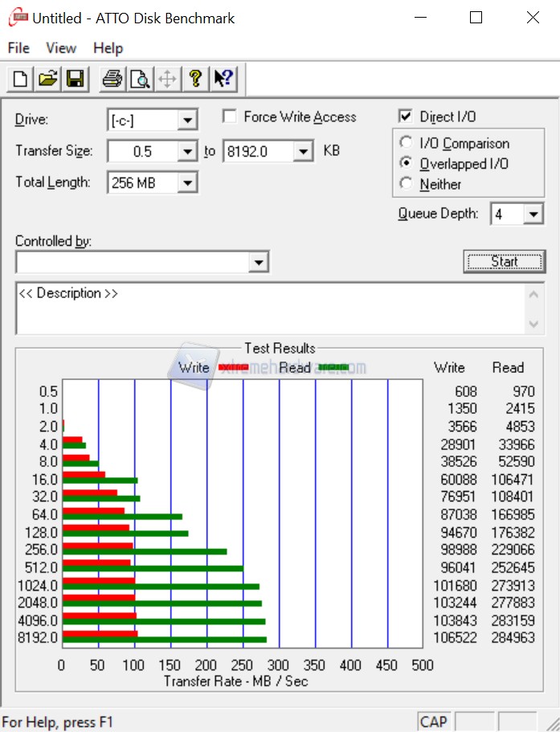Click the New document toolbar icon
Image resolution: width=560 pixels, height=732 pixels.
coord(20,79)
